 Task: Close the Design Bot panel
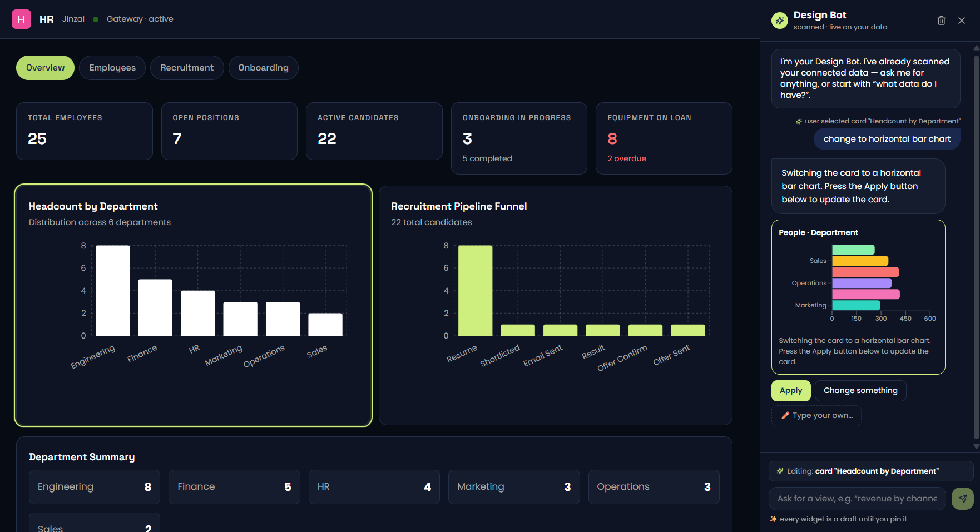[x=962, y=21]
